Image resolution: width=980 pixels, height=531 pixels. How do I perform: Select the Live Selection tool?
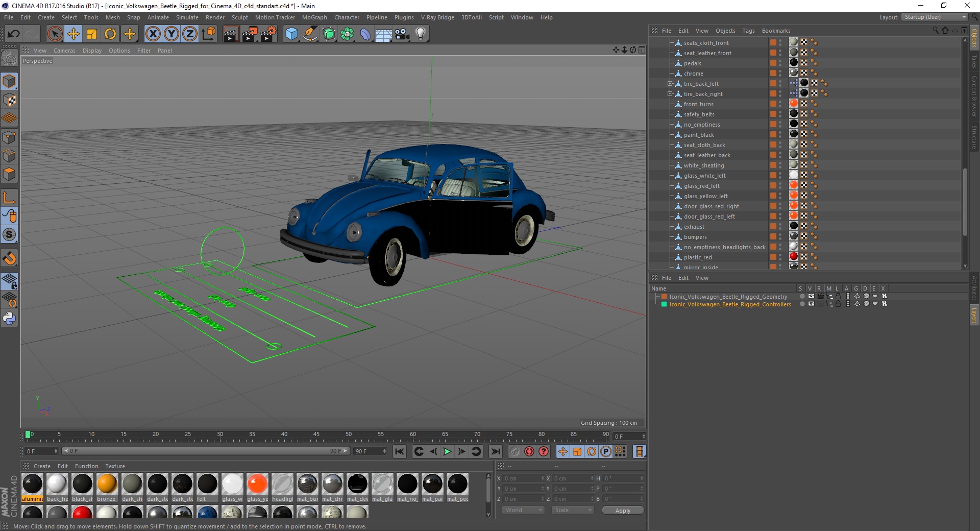(x=55, y=34)
